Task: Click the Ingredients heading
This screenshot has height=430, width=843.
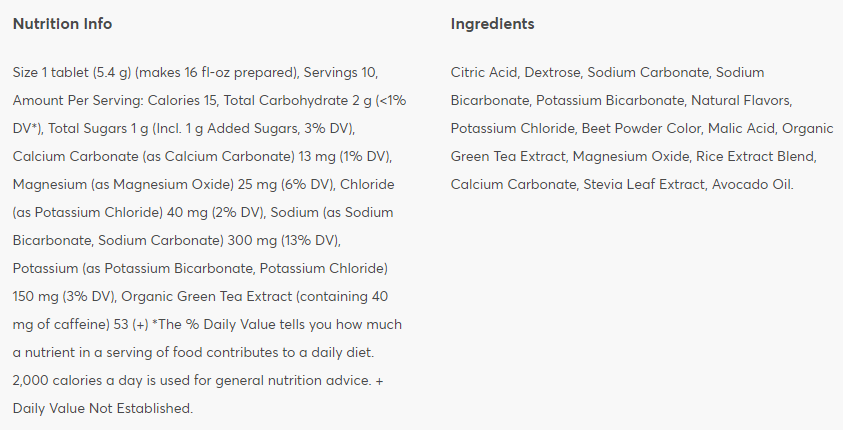Action: point(492,24)
